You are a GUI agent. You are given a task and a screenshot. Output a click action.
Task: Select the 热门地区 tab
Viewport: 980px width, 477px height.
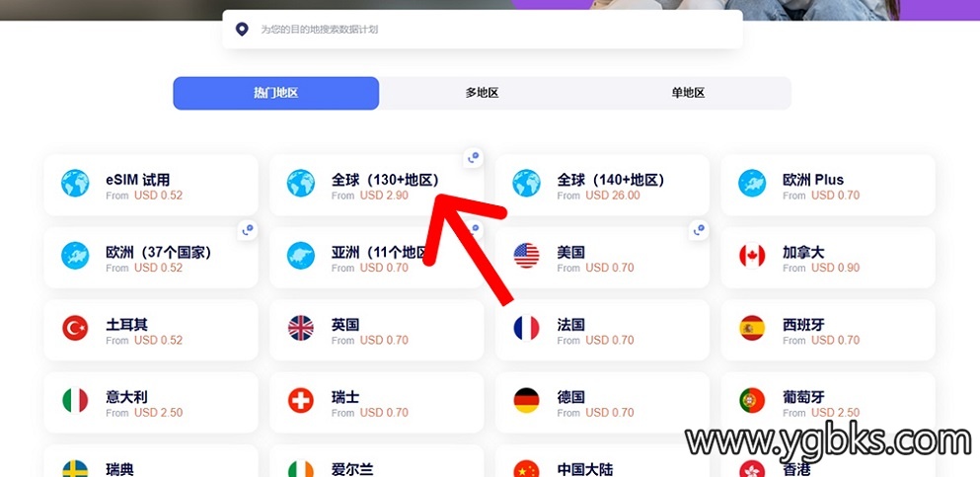coord(275,93)
